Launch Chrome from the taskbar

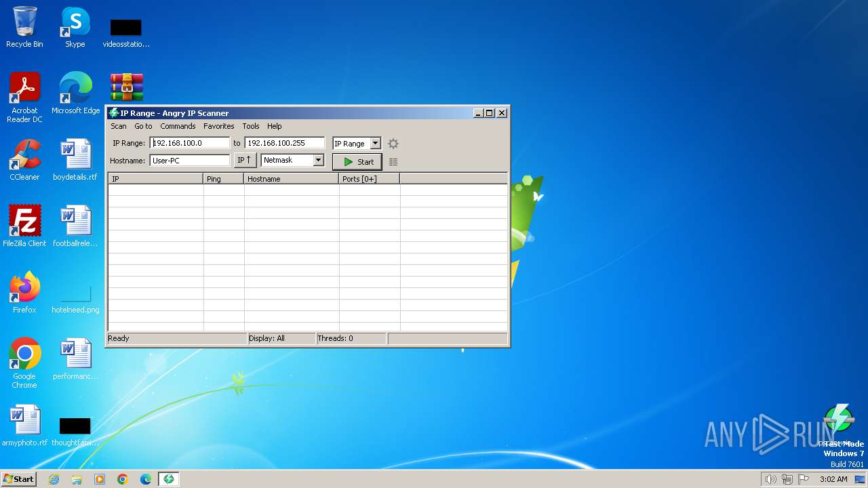[x=123, y=479]
